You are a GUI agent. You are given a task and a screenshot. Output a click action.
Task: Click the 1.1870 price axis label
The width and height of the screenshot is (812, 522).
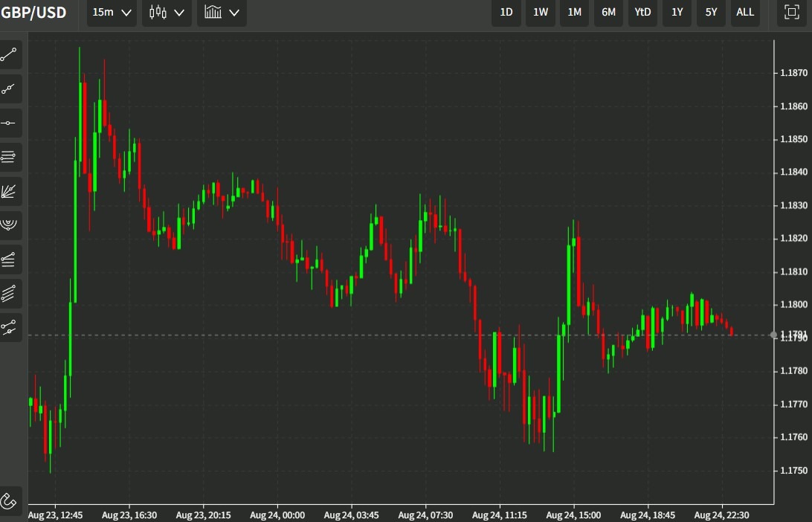793,73
